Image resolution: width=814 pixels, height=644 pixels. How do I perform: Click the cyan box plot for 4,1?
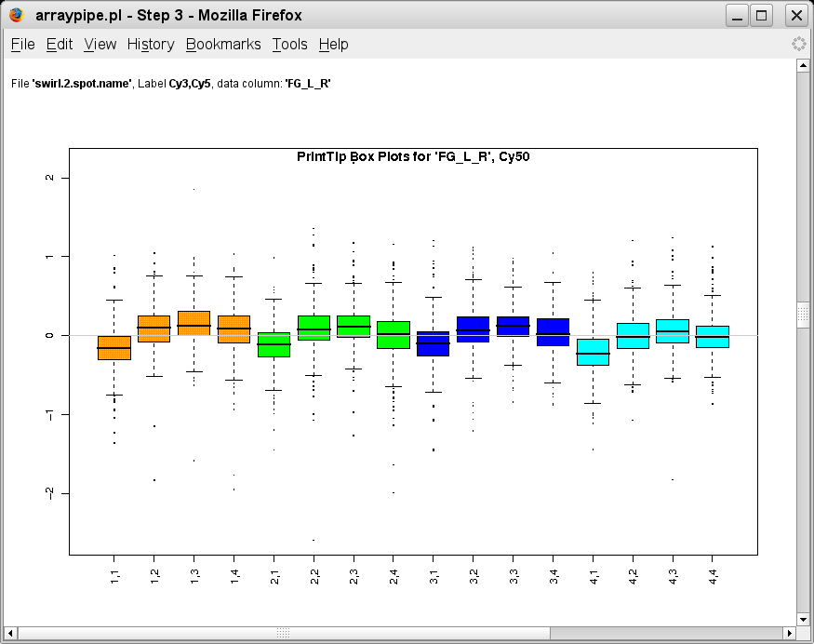click(x=593, y=352)
